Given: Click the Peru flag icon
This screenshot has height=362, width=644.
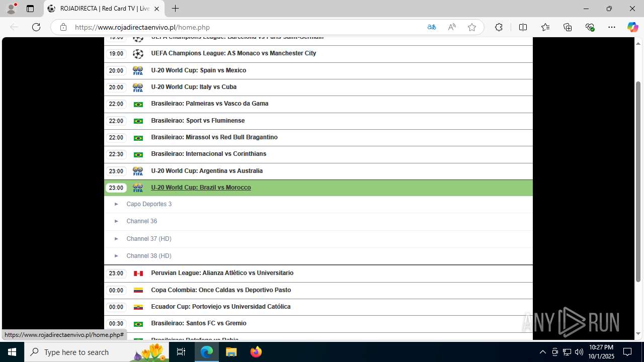Looking at the screenshot, I should coord(138,274).
